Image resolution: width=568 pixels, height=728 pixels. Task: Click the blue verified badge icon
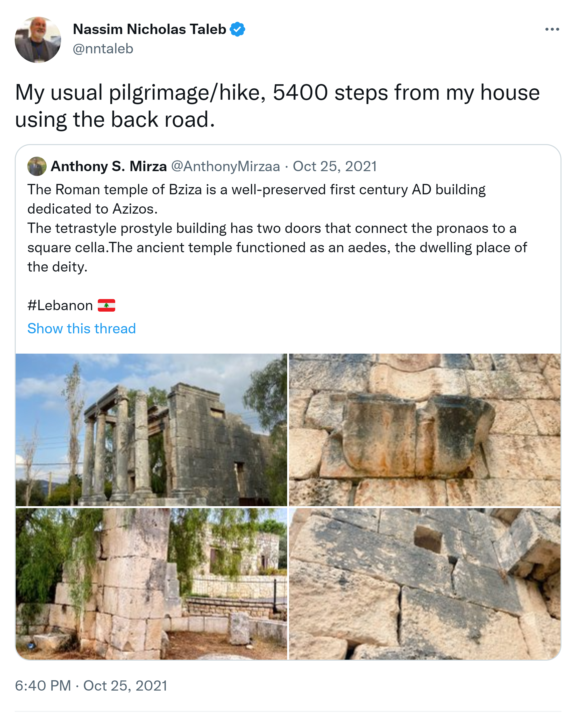pyautogui.click(x=237, y=29)
